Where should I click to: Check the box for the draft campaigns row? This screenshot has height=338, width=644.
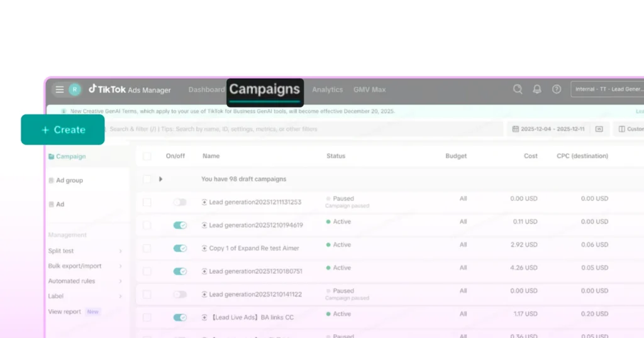pyautogui.click(x=147, y=179)
